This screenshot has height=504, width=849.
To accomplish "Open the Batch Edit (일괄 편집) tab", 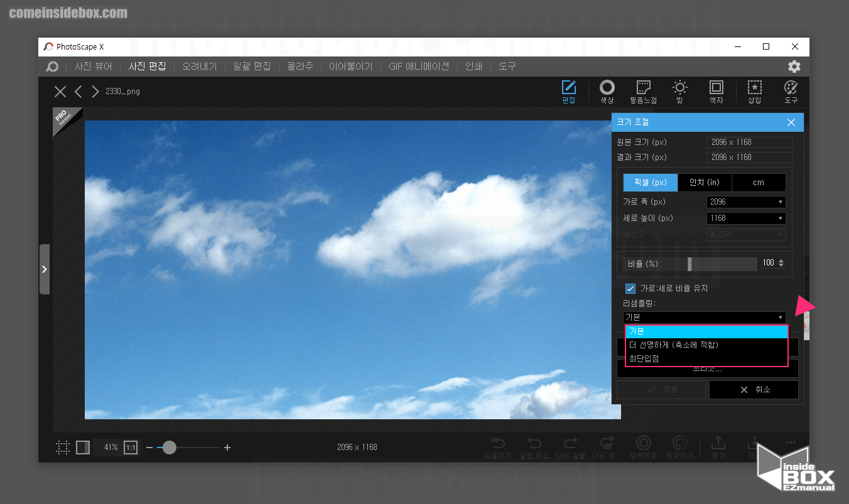I will click(x=252, y=67).
